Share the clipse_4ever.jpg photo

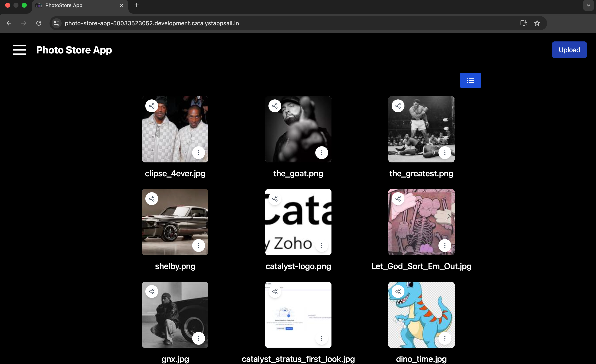(152, 106)
